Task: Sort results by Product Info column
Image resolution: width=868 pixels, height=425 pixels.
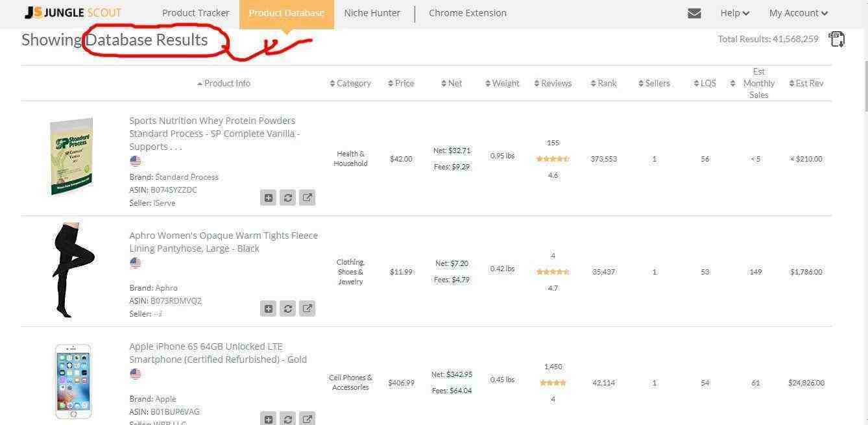Action: (x=224, y=83)
